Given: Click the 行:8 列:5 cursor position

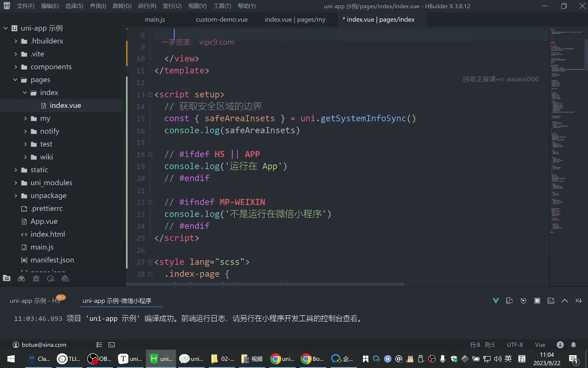Looking at the screenshot, I should 482,345.
